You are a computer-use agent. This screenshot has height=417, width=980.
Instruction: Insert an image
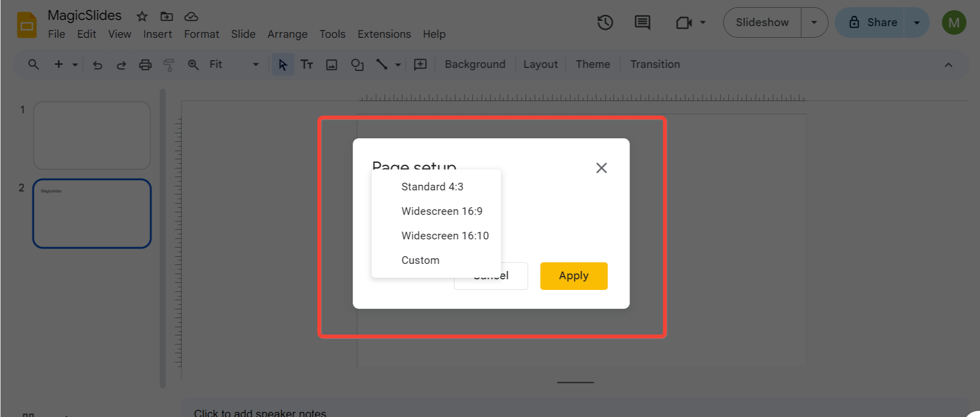pyautogui.click(x=332, y=65)
